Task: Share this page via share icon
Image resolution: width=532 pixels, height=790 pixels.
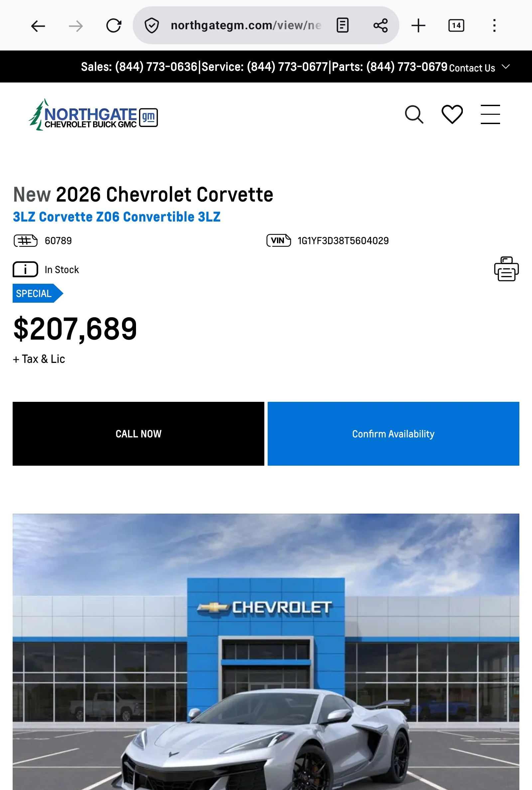Action: (380, 26)
